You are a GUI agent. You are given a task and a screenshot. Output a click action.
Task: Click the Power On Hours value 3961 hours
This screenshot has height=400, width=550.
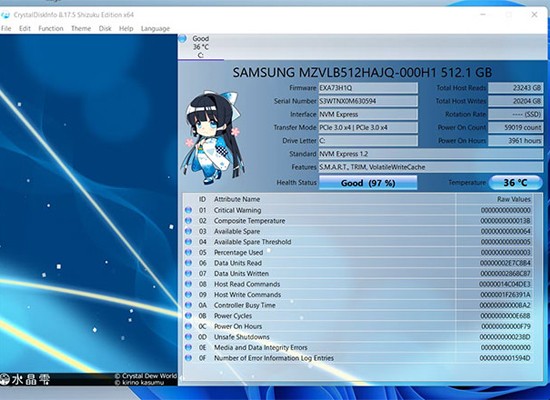click(516, 141)
